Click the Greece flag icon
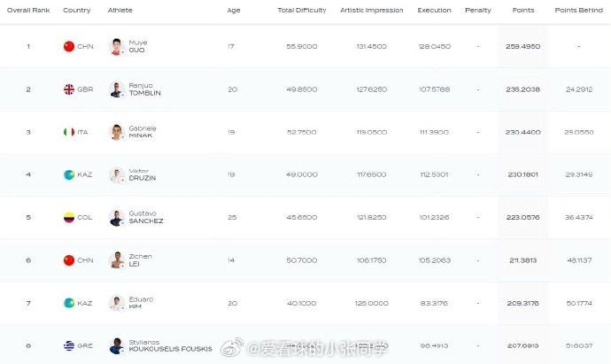The height and width of the screenshot is (364, 611). [x=69, y=345]
